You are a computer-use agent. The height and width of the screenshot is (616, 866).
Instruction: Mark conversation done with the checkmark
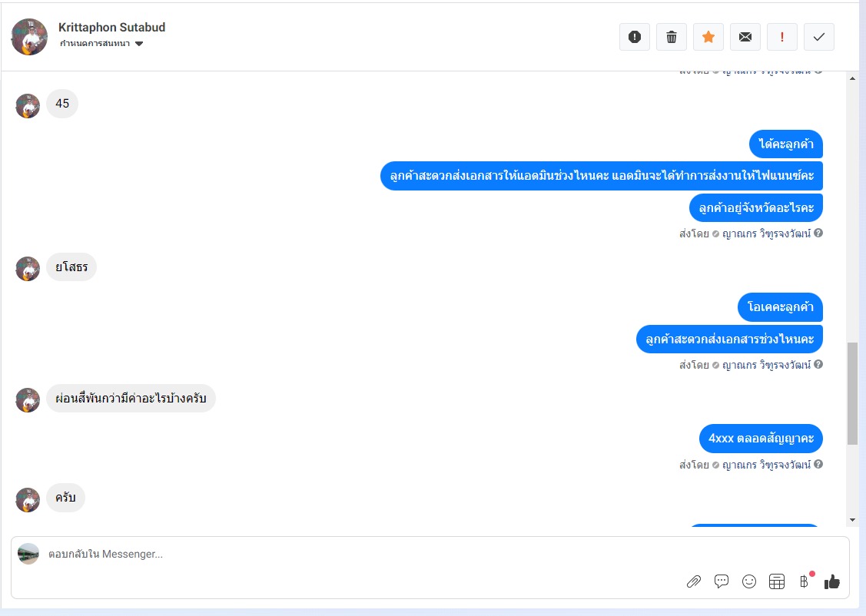click(819, 37)
